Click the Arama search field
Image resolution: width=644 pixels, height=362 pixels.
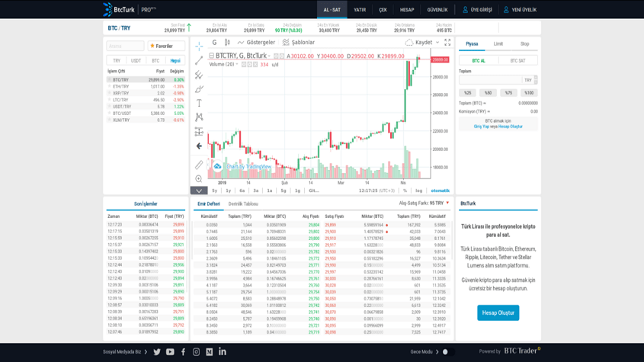125,46
